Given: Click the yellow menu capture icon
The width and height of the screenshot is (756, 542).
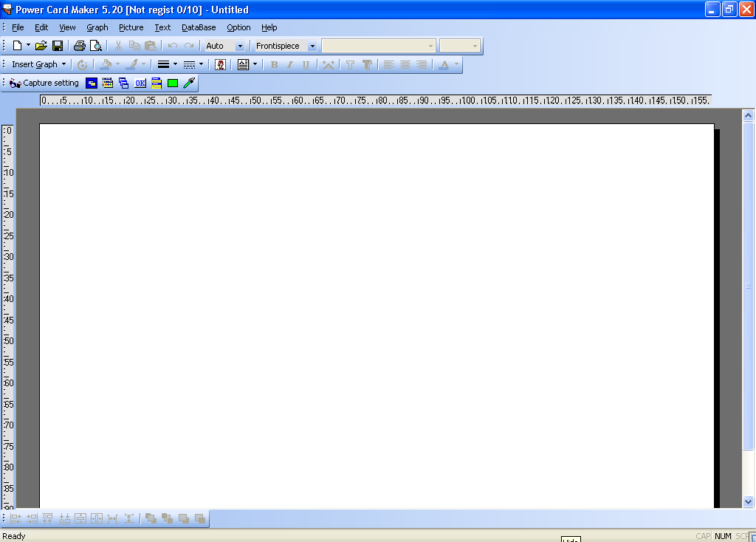Looking at the screenshot, I should pyautogui.click(x=157, y=83).
